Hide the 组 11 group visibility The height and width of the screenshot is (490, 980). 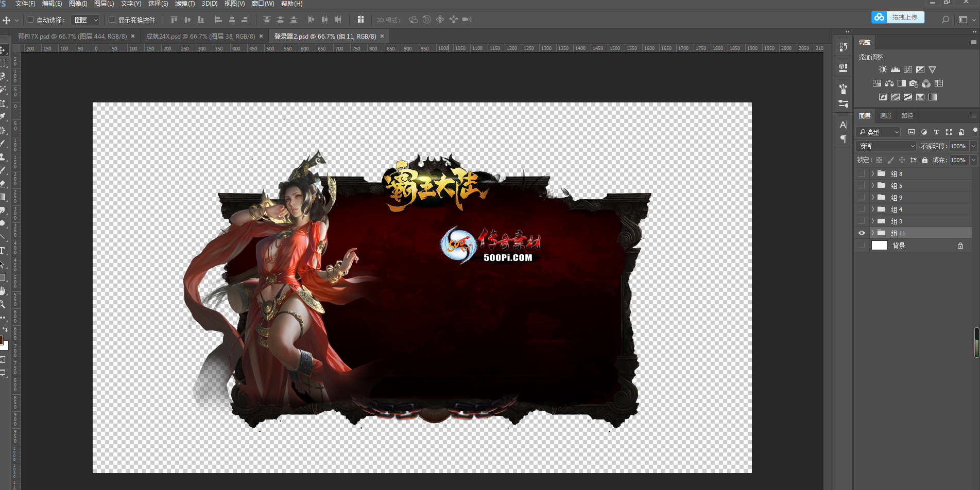click(x=862, y=233)
